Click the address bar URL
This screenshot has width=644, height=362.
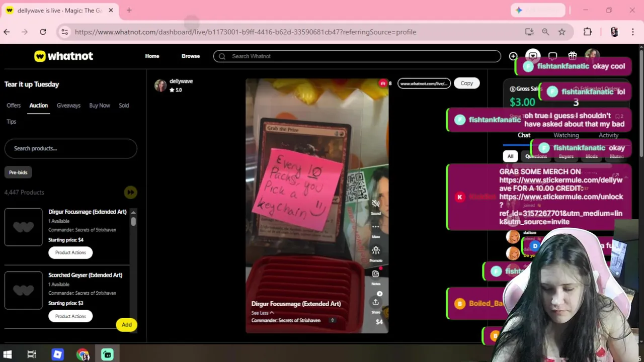(246, 32)
